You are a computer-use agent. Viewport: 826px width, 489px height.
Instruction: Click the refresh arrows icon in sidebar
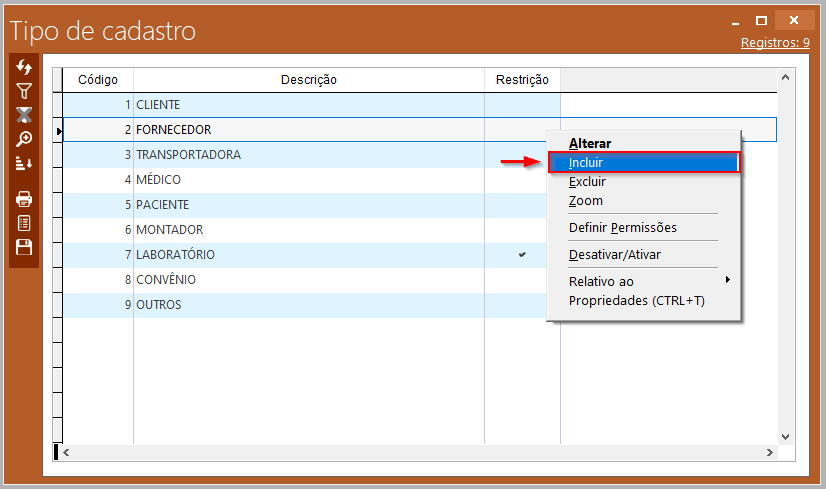pyautogui.click(x=24, y=67)
